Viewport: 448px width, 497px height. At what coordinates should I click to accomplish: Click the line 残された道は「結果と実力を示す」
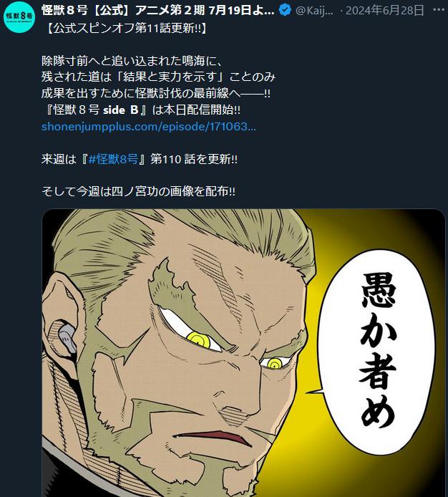(x=135, y=77)
